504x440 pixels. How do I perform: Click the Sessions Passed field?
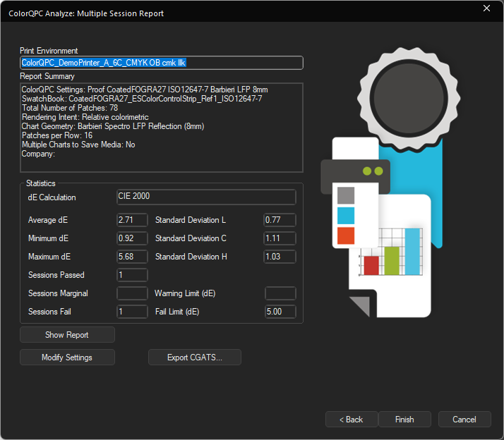[132, 275]
